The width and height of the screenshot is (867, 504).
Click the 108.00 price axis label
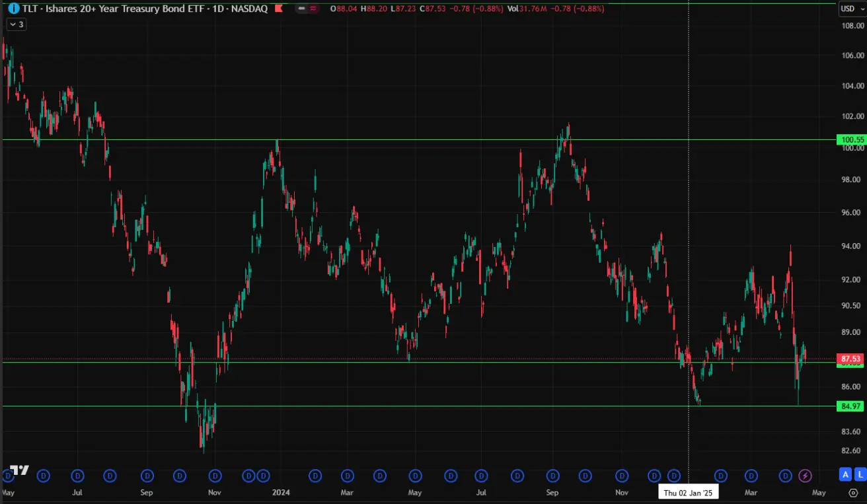(852, 26)
